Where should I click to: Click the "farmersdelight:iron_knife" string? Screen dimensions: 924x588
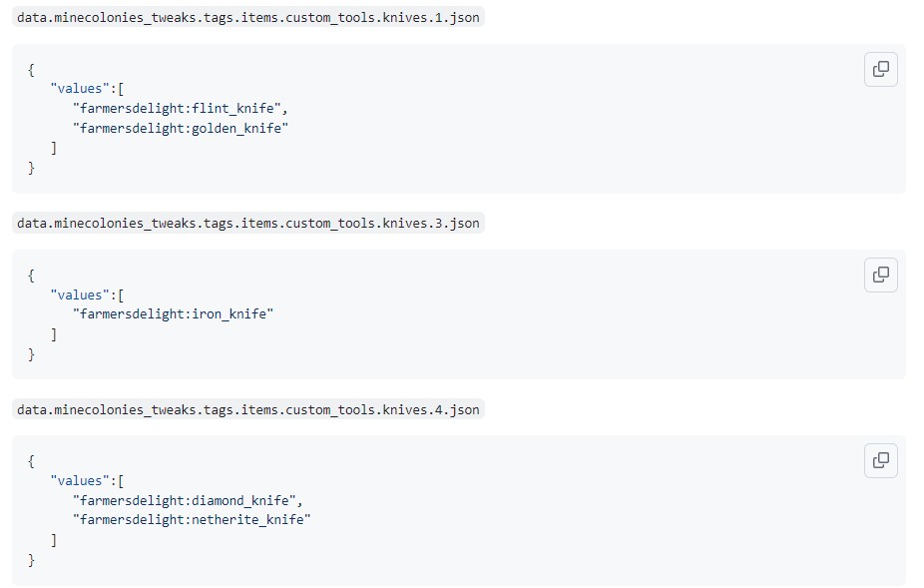pyautogui.click(x=173, y=313)
